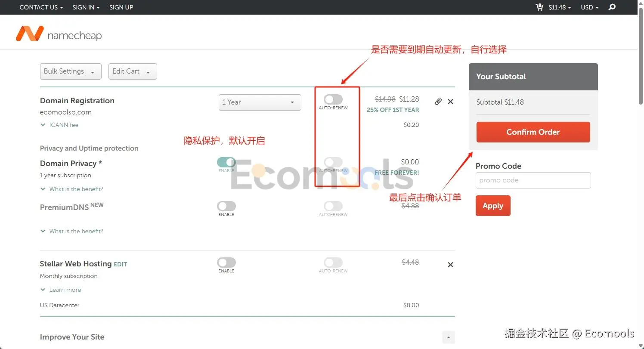Open the 1 Year duration dropdown

(260, 102)
